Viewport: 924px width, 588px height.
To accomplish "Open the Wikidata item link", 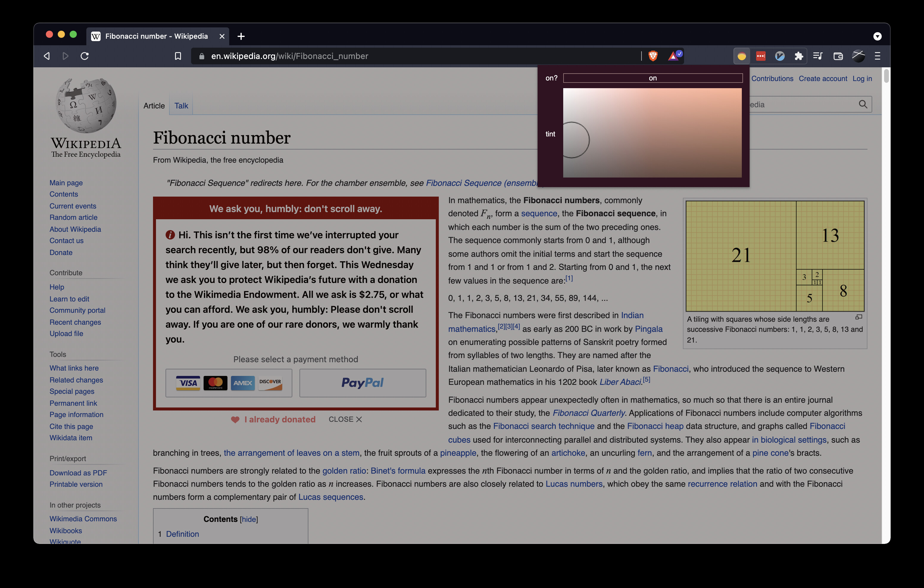I will click(x=71, y=438).
